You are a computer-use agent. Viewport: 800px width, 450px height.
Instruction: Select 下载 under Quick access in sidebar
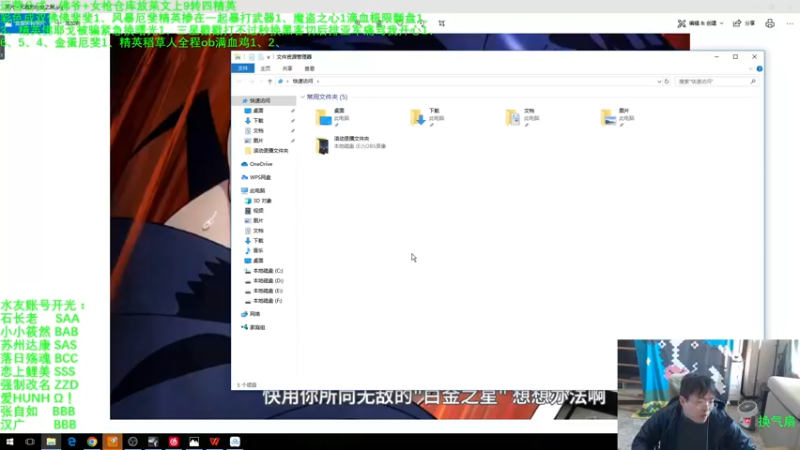click(258, 121)
